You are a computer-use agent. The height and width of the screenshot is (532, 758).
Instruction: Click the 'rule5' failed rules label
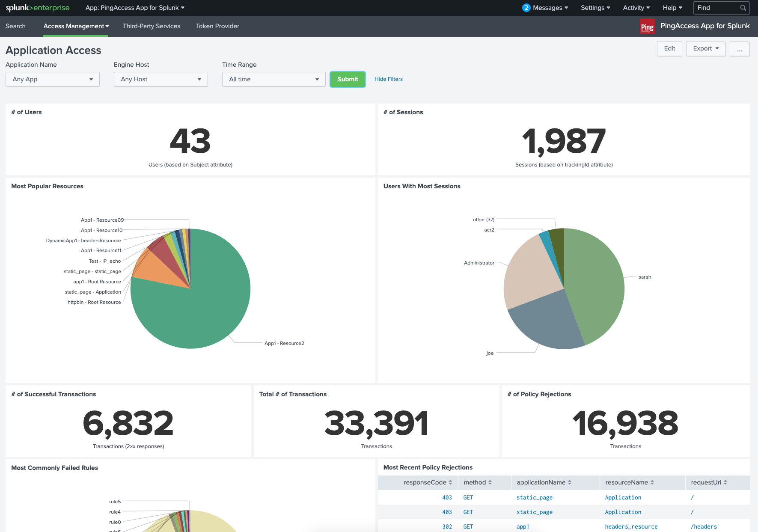115,502
